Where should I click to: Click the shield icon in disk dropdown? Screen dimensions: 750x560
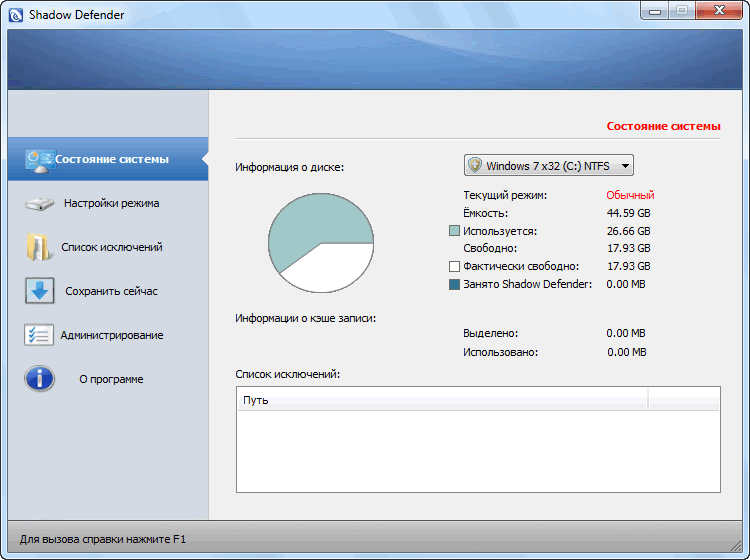(474, 165)
